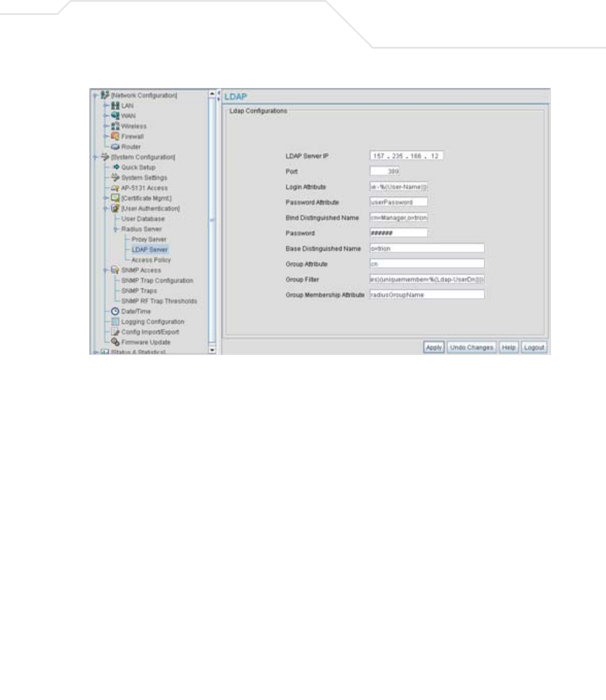Click the Firmware Update icon
Viewport: 606px width, 700px height.
coord(115,342)
